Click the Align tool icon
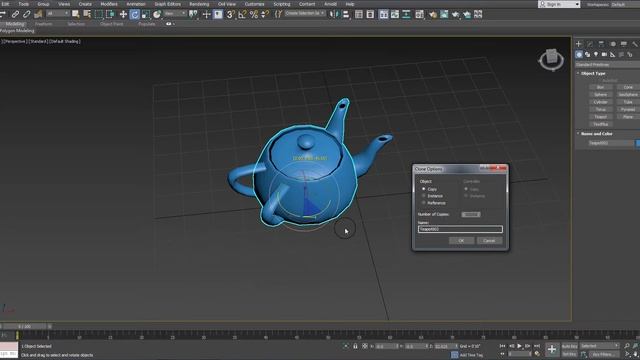The width and height of the screenshot is (640, 360). (x=346, y=14)
